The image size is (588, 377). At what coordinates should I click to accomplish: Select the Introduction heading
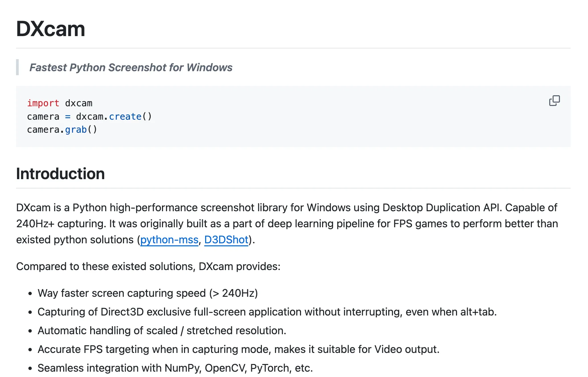pos(60,173)
